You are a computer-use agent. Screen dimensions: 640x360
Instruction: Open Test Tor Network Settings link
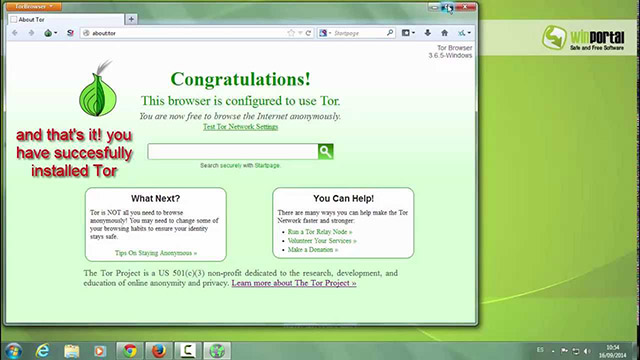[x=240, y=127]
